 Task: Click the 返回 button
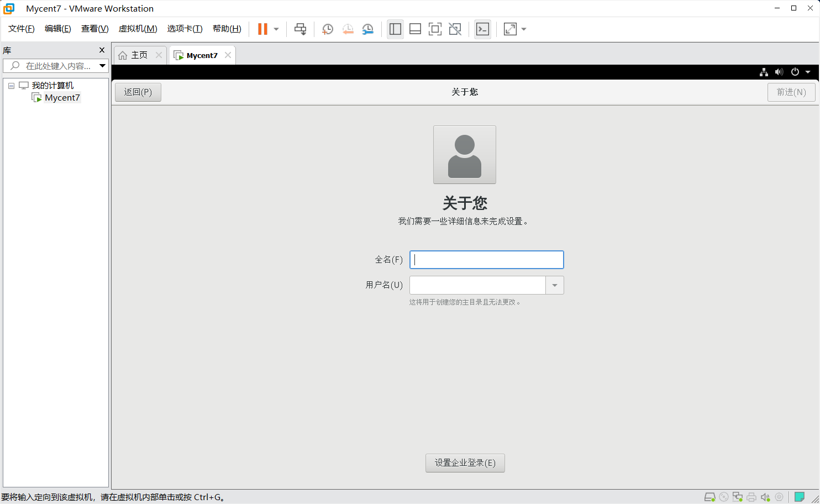(x=138, y=92)
